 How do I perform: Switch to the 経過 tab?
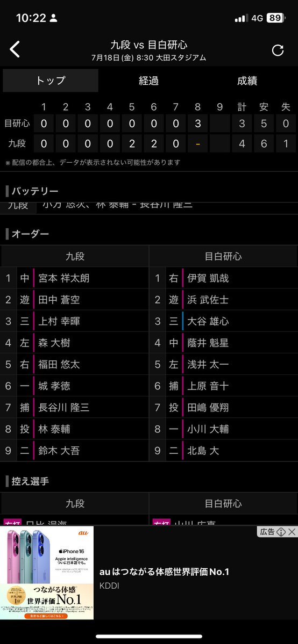pyautogui.click(x=148, y=81)
